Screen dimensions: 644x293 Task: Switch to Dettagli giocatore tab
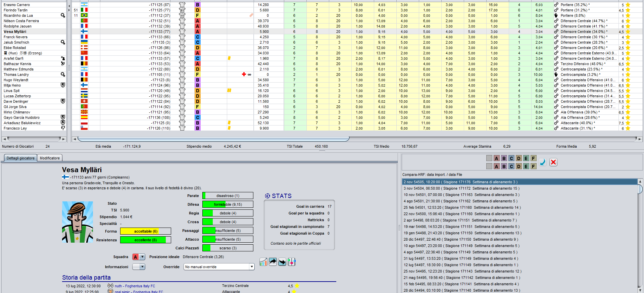point(20,158)
